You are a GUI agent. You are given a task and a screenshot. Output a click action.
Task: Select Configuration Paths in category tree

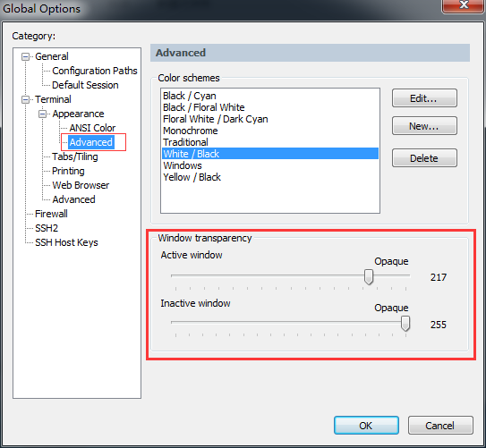95,71
